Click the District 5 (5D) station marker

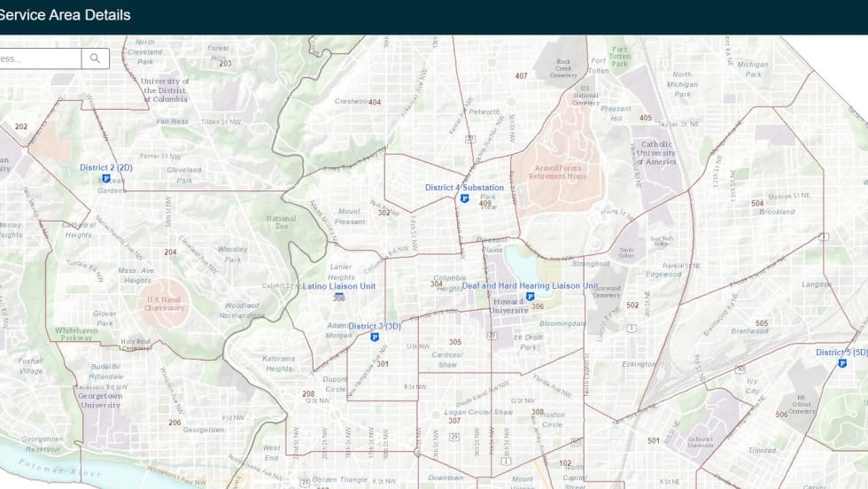[x=841, y=362]
